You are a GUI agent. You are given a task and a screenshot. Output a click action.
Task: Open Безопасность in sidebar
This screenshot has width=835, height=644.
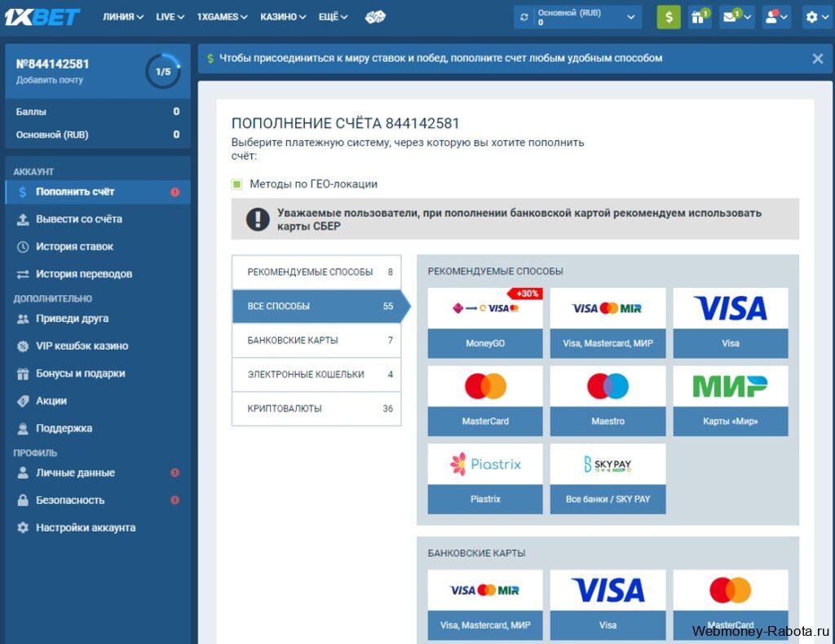98,501
